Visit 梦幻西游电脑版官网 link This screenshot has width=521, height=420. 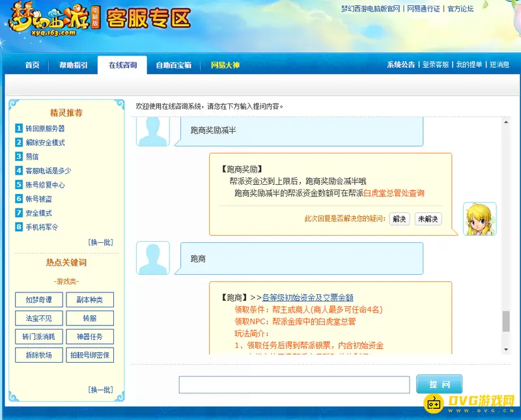pos(371,9)
